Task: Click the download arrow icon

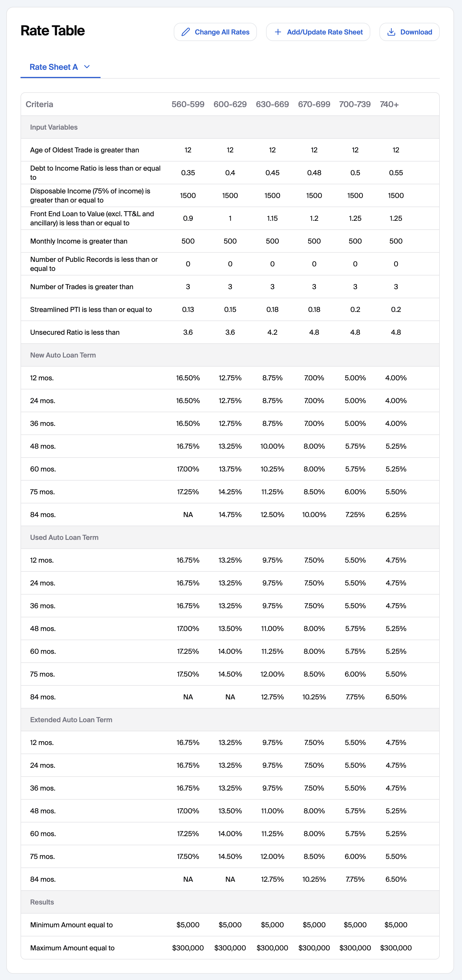Action: (x=391, y=32)
